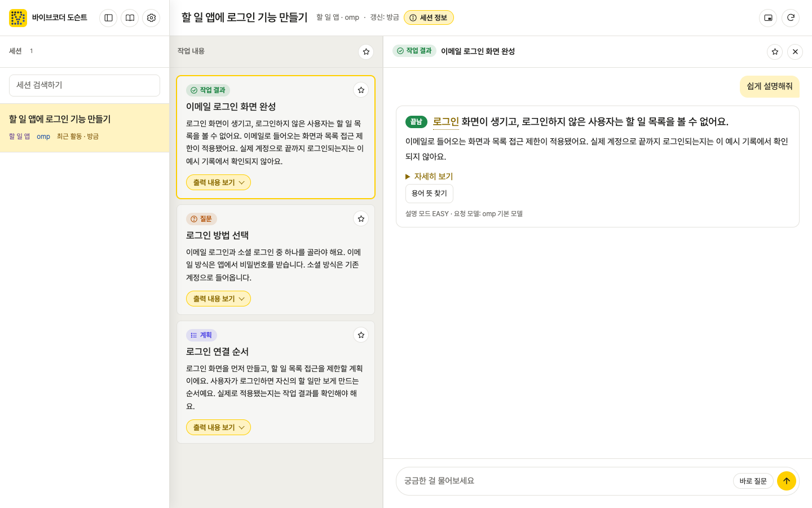Toggle star on 로그인 방법 선택 card
812x508 pixels.
click(361, 219)
